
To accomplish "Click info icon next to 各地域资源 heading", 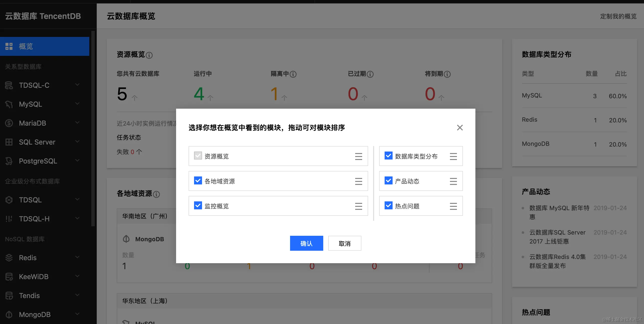I will click(x=156, y=194).
